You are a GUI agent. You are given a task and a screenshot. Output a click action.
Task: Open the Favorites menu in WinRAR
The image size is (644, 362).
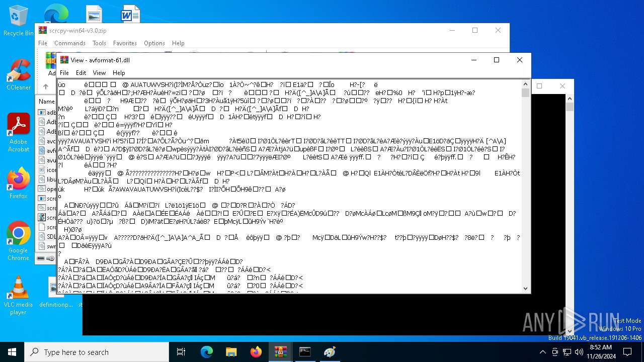pos(125,43)
